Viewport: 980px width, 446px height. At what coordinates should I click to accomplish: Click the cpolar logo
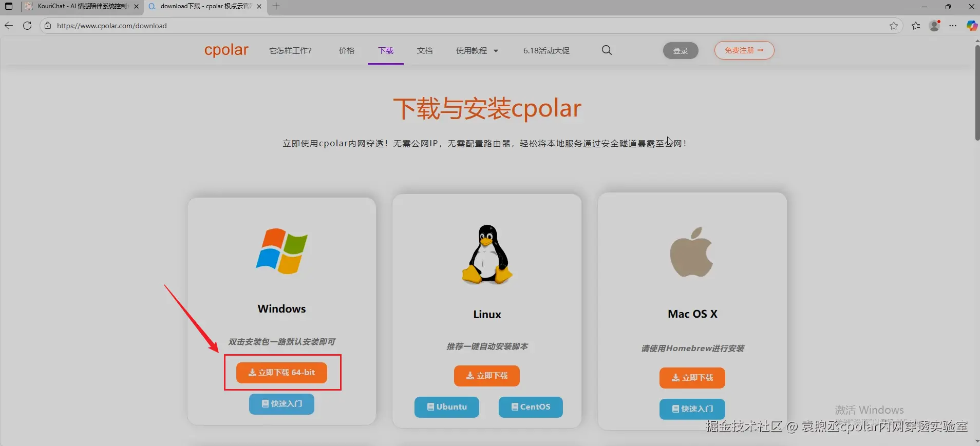[x=227, y=50]
